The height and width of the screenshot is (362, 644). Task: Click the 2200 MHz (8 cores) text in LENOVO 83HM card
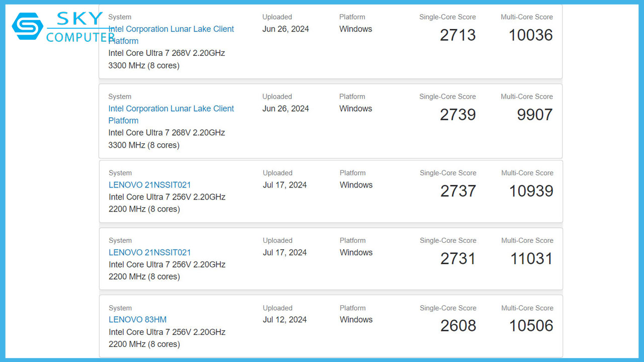(x=144, y=344)
